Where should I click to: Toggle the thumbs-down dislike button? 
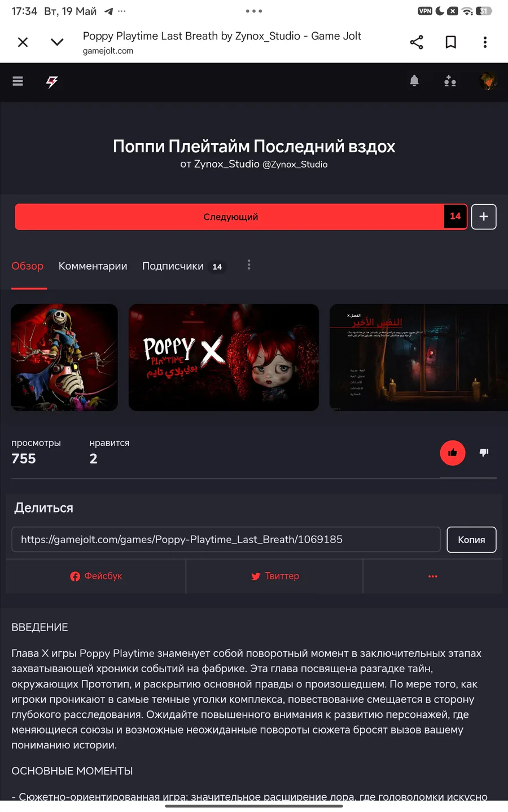point(484,452)
